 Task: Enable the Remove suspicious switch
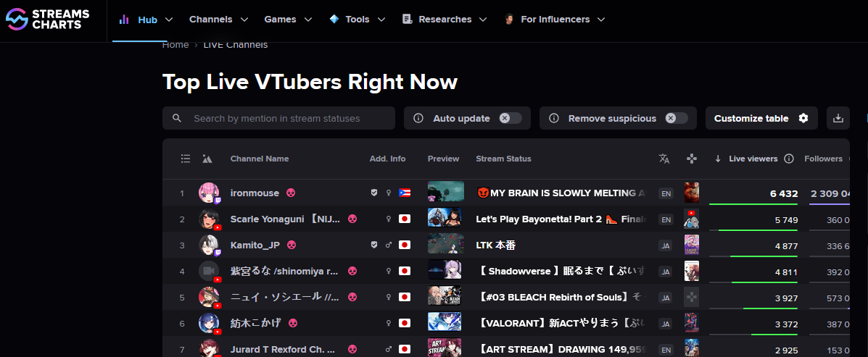point(677,118)
